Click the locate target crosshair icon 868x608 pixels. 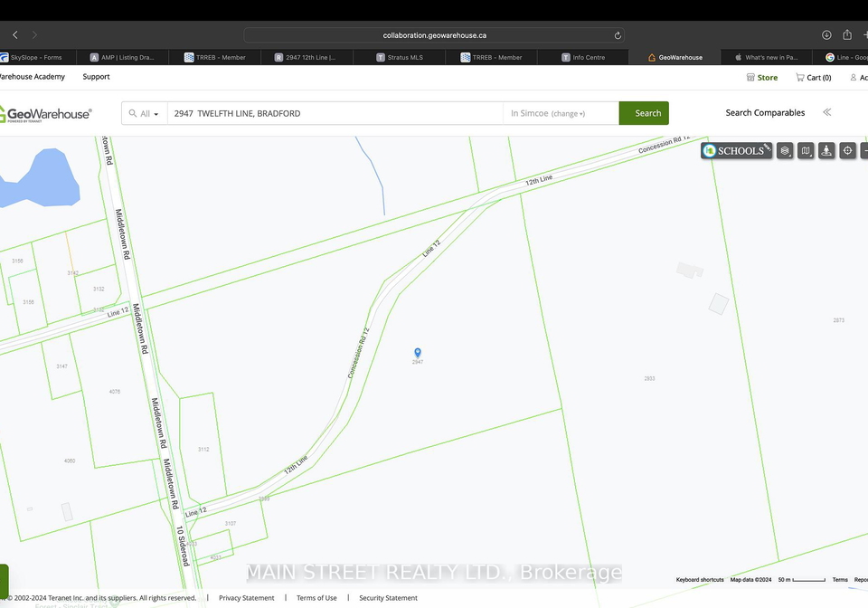tap(847, 150)
